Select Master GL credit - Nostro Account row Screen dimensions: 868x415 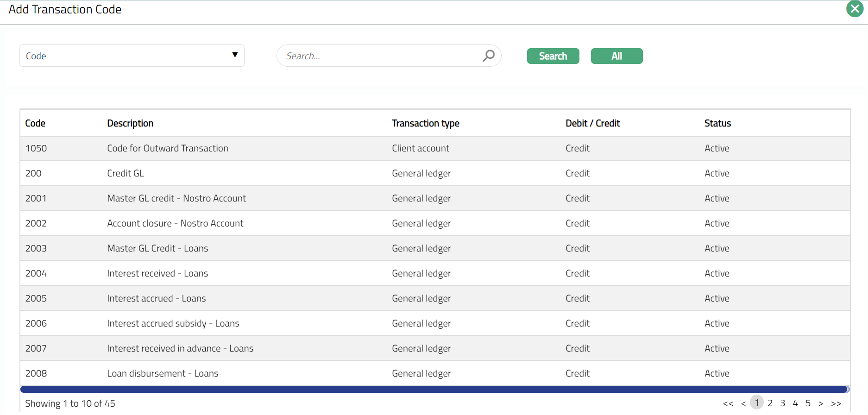click(176, 198)
